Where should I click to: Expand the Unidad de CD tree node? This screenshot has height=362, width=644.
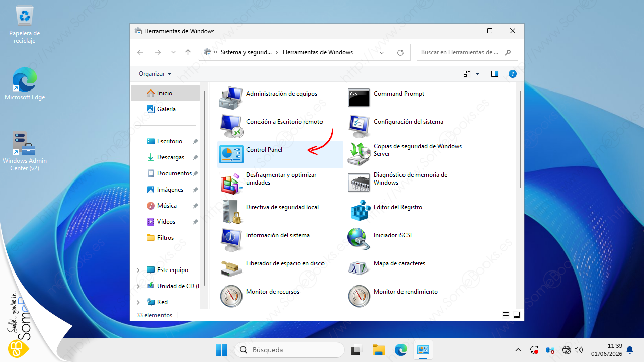(x=138, y=286)
